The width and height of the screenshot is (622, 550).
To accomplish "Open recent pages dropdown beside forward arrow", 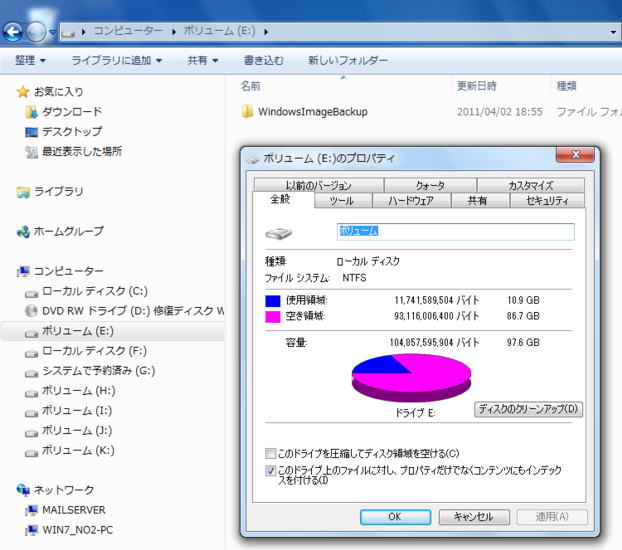I will pos(52,32).
